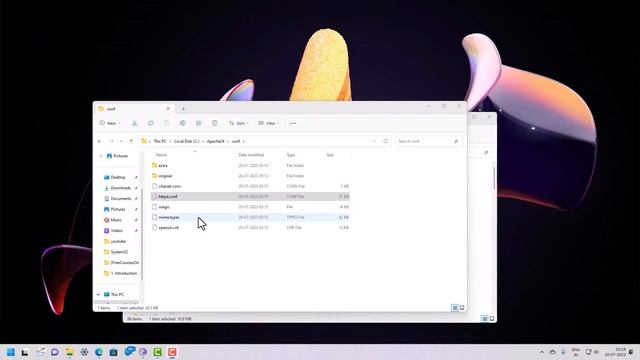The height and width of the screenshot is (360, 640).
Task: Open Videos in the sidebar
Action: click(x=116, y=231)
